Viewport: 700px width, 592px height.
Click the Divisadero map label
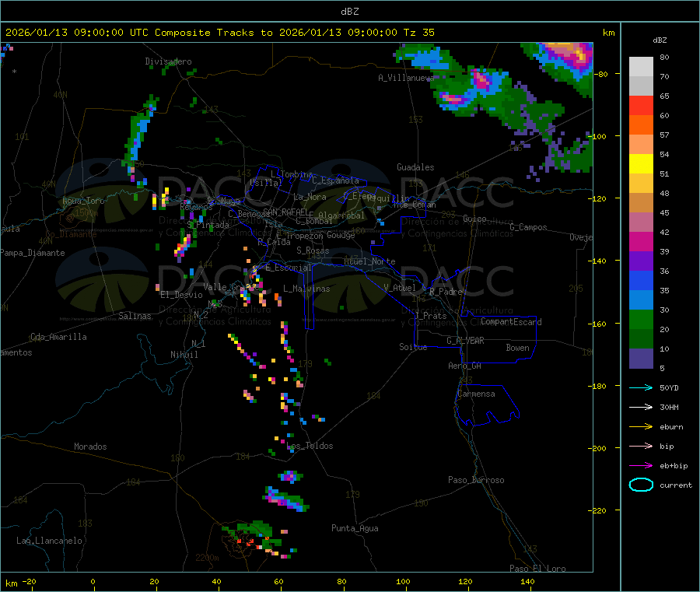point(168,61)
